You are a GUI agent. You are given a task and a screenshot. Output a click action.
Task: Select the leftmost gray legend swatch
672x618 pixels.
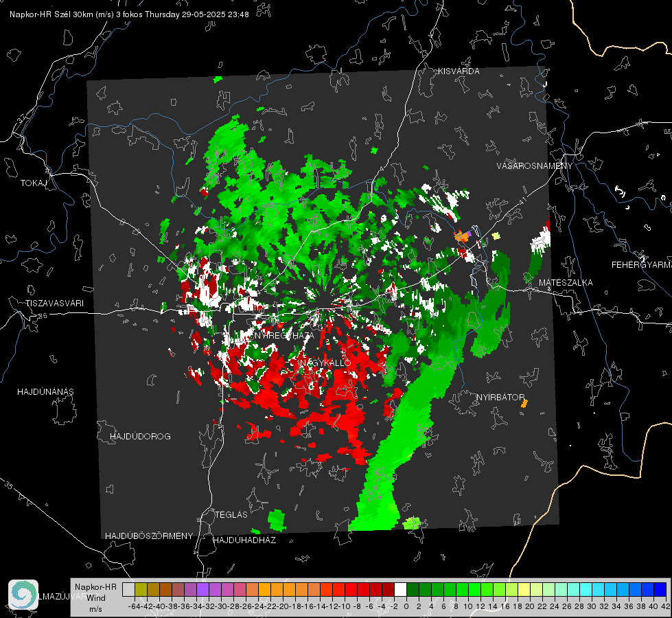pyautogui.click(x=128, y=589)
